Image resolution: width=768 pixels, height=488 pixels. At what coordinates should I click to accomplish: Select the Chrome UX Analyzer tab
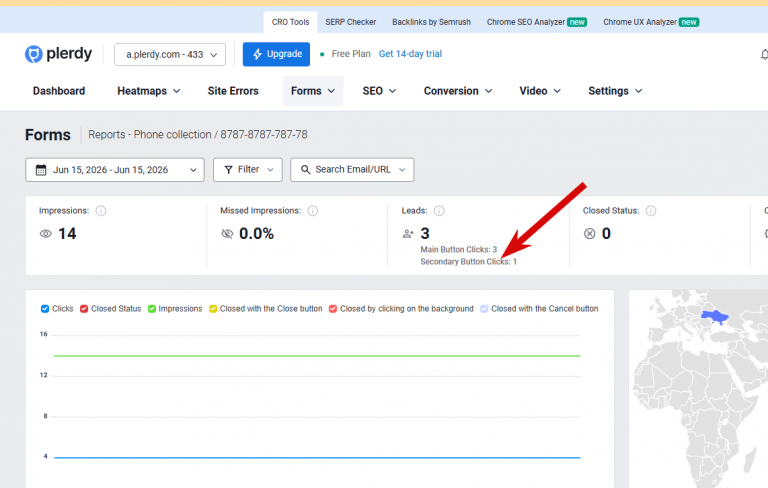pyautogui.click(x=651, y=22)
